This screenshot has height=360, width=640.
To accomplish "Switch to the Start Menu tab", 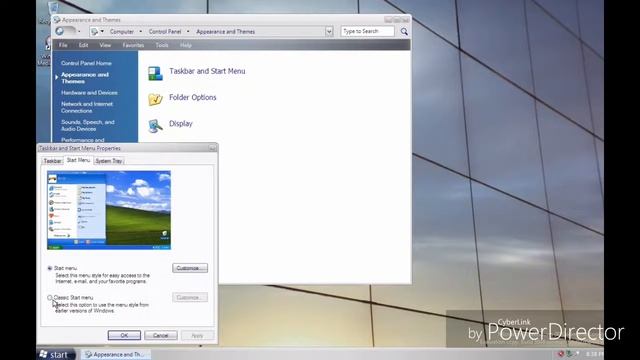I will click(x=78, y=160).
